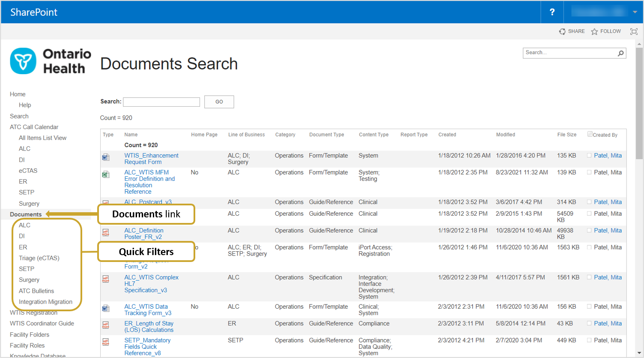Image resolution: width=644 pixels, height=358 pixels.
Task: Sort by the Name column header
Action: click(131, 135)
